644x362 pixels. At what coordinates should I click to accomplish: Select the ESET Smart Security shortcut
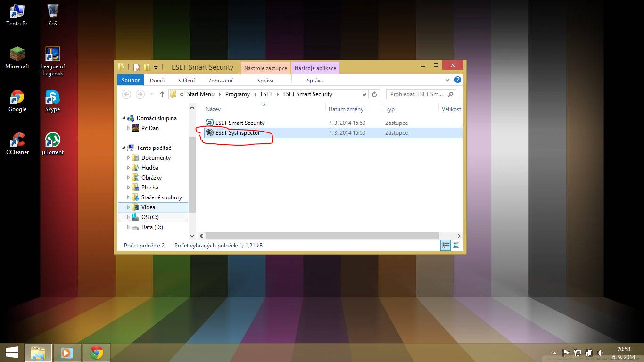click(235, 123)
